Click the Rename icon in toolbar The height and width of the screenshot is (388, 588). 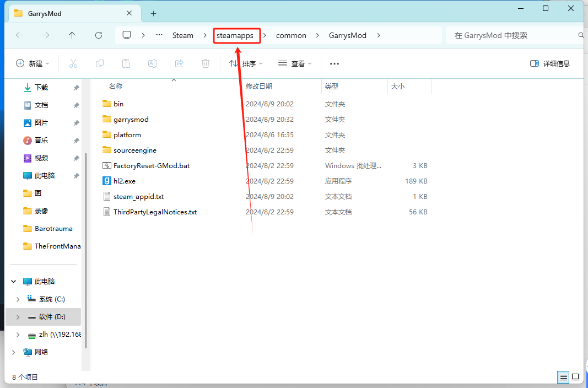(153, 63)
